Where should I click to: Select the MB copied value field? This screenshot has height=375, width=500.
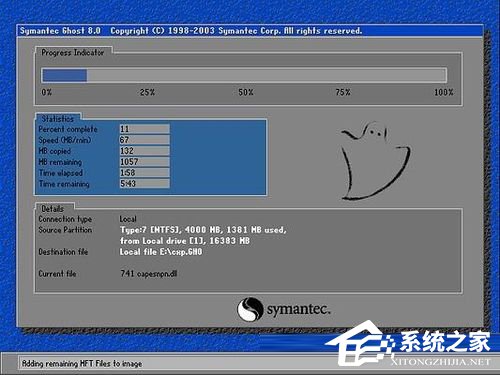(x=145, y=151)
